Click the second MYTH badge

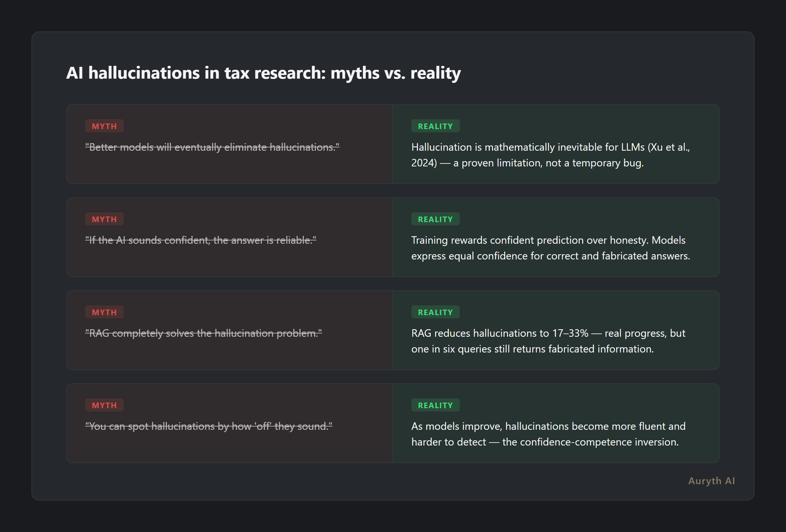(x=104, y=219)
